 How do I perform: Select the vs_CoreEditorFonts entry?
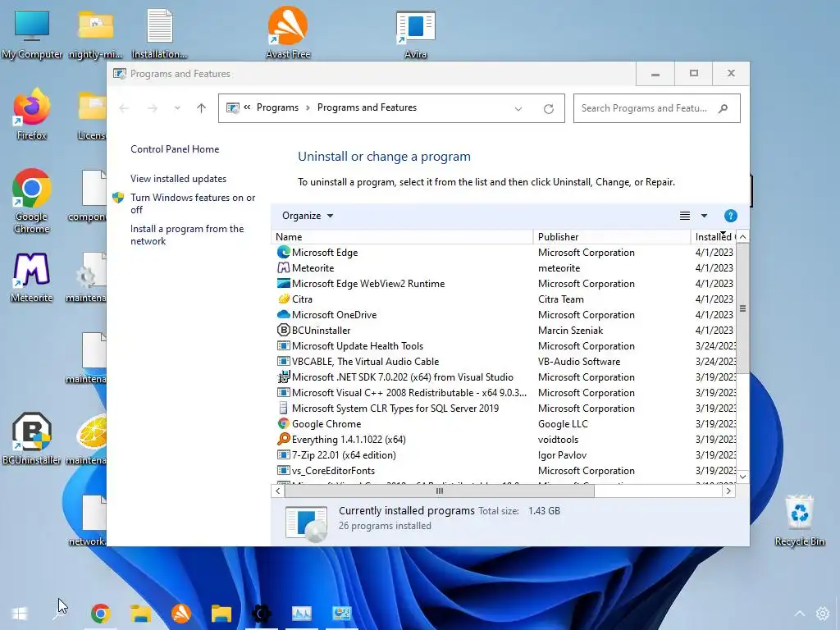(x=504, y=471)
